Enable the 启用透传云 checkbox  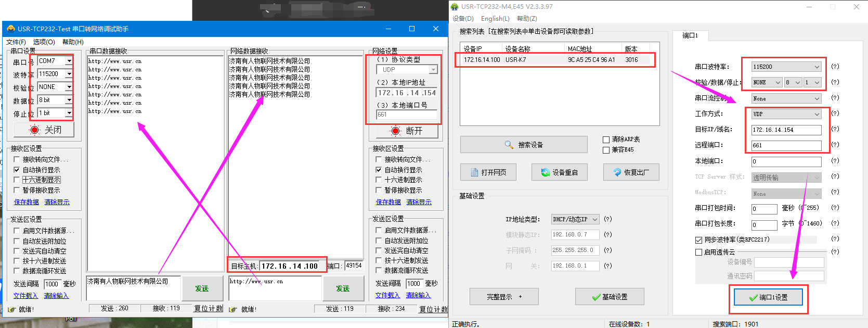699,252
